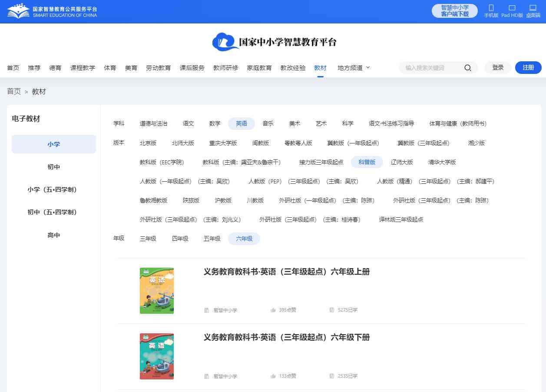Filter subject by 英语
This screenshot has height=392, width=546.
(242, 123)
